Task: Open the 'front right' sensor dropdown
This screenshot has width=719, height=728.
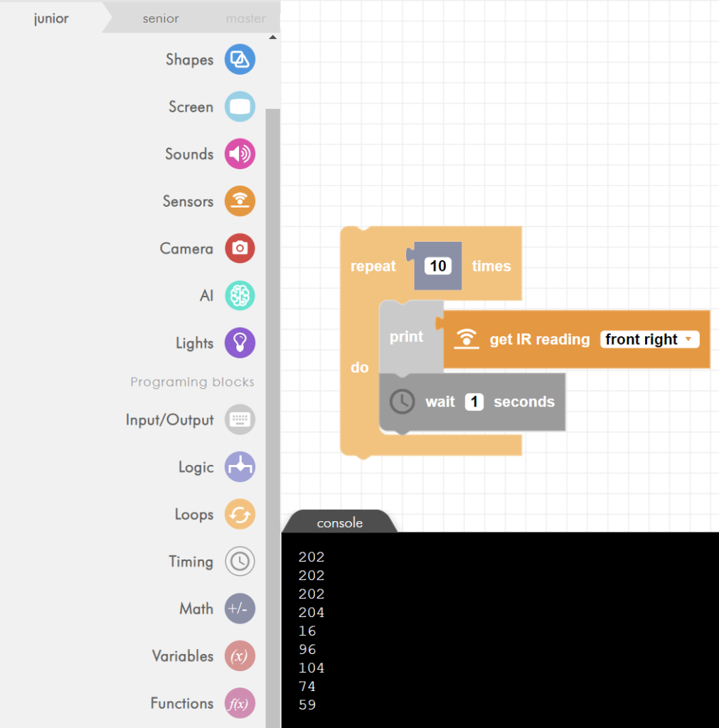Action: coord(649,340)
